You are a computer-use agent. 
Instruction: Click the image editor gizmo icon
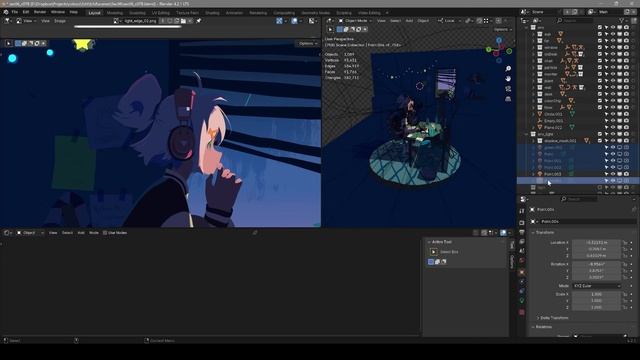[x=279, y=20]
